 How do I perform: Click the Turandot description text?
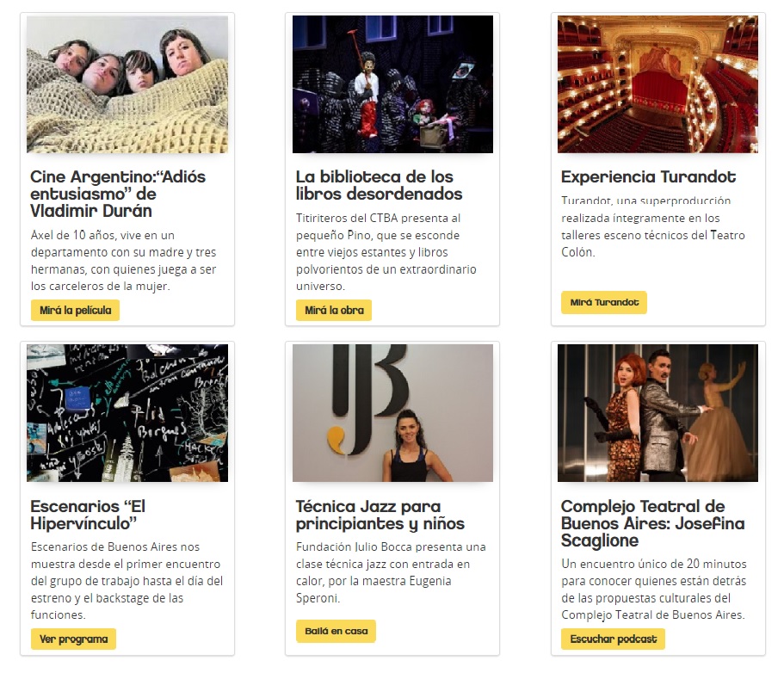pyautogui.click(x=653, y=226)
